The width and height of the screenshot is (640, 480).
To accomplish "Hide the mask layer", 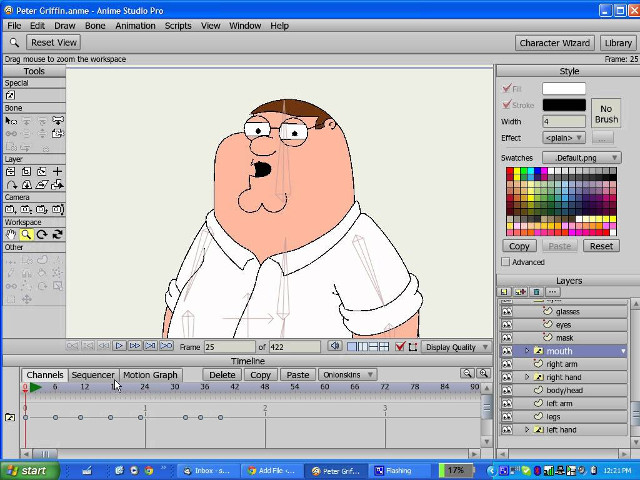I will (507, 338).
